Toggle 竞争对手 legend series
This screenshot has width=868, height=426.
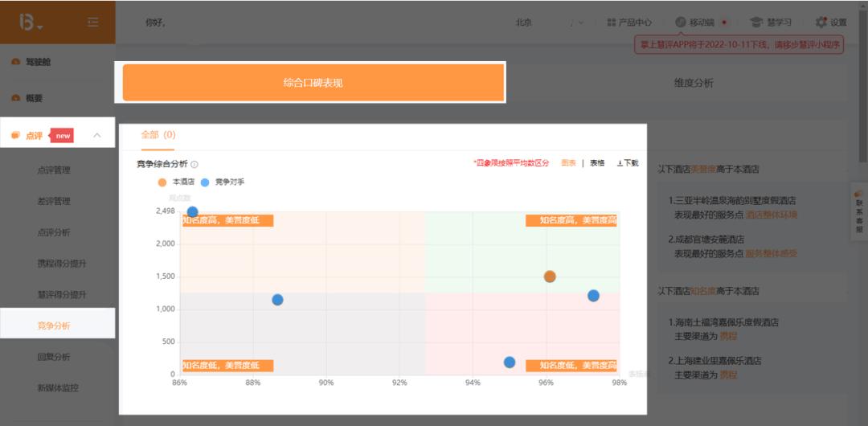pos(205,182)
